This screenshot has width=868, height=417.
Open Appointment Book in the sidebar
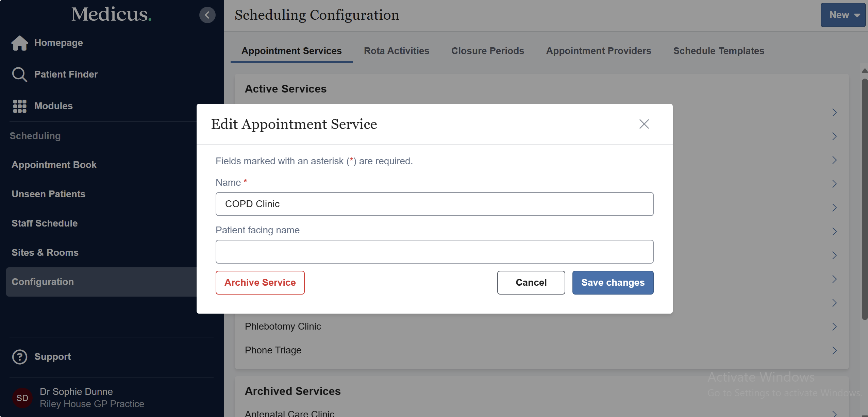54,165
